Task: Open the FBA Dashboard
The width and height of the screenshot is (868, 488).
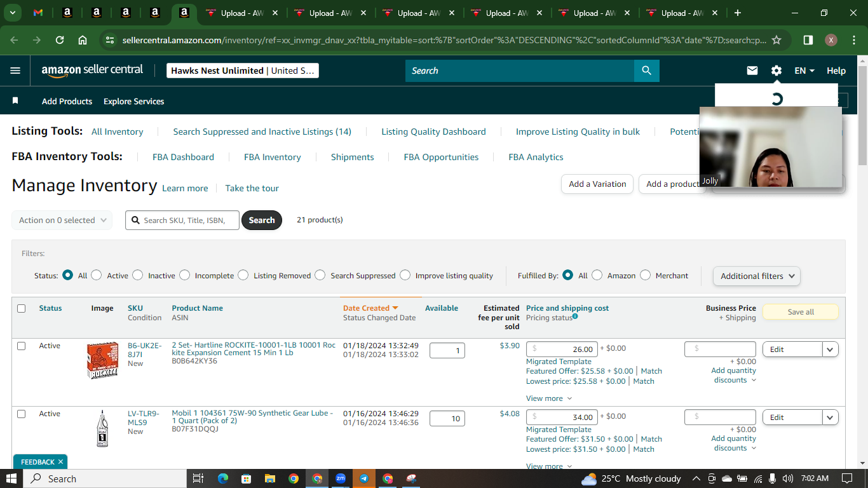Action: coord(183,157)
